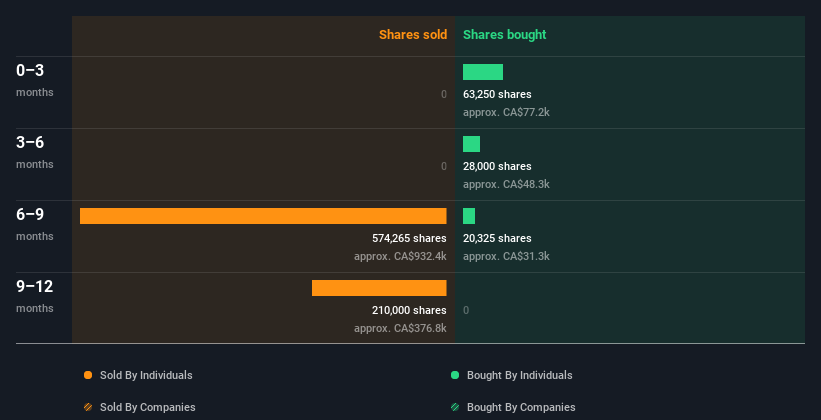This screenshot has height=420, width=821.
Task: Click the striped Sold By Companies legend icon
Action: click(88, 407)
